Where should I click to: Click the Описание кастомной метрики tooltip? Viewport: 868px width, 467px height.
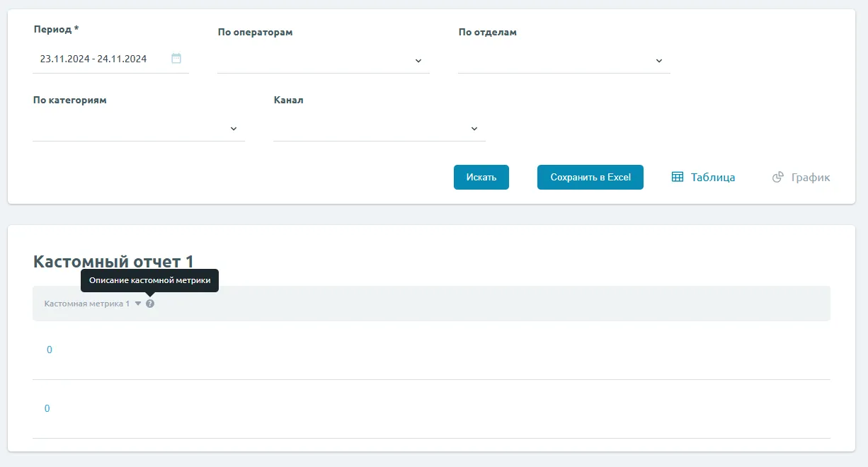pyautogui.click(x=149, y=280)
